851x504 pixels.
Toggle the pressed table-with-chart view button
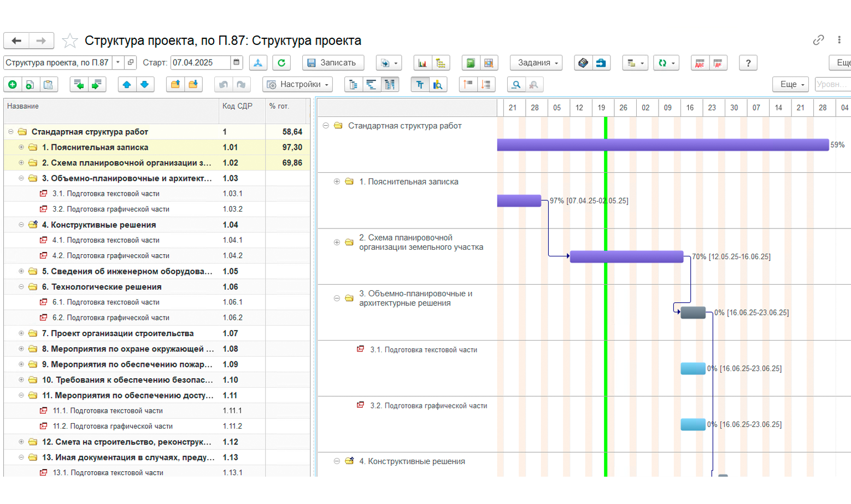[x=390, y=85]
